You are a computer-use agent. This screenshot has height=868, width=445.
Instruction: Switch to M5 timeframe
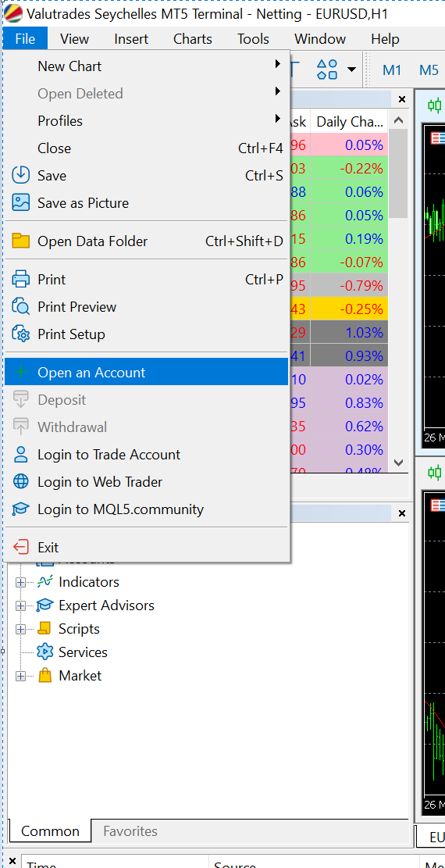429,70
